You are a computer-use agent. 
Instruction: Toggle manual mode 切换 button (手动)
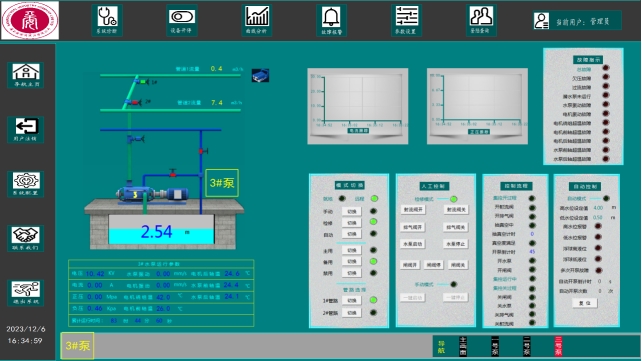pyautogui.click(x=352, y=212)
